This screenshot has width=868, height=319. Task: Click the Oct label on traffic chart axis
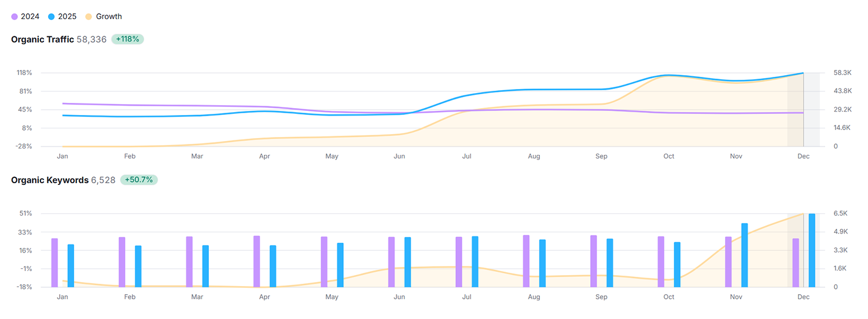click(669, 156)
